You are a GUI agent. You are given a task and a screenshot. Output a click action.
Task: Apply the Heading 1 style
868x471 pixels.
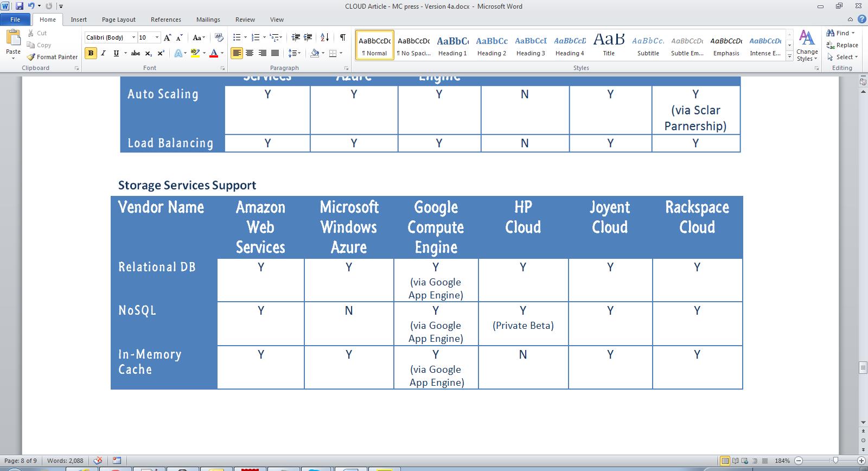[x=452, y=45]
